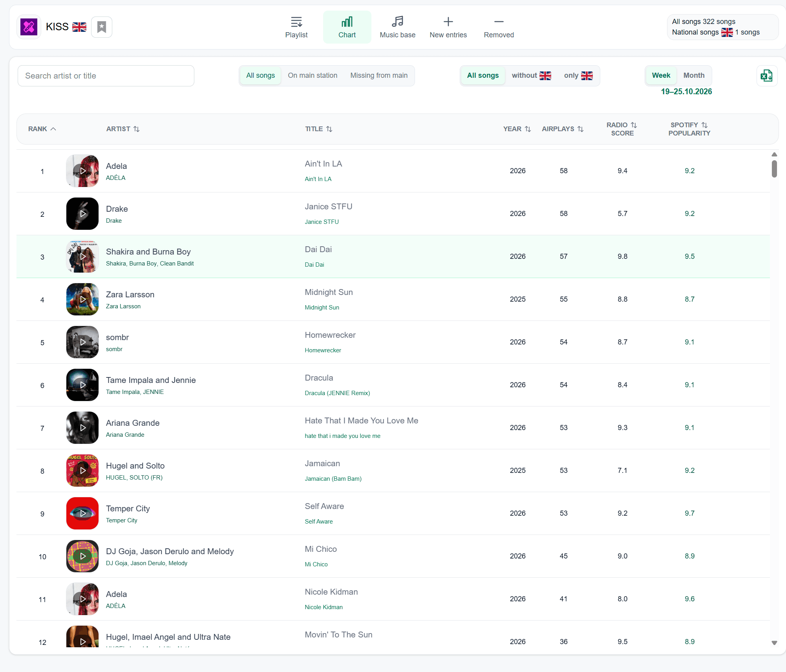Sort table by Rank column
The height and width of the screenshot is (672, 786).
click(x=42, y=129)
